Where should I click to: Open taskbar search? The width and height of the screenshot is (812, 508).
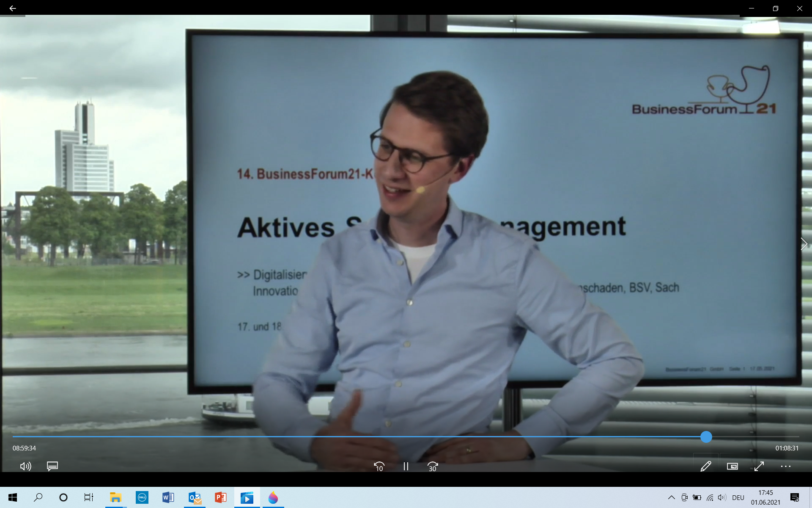pyautogui.click(x=38, y=497)
